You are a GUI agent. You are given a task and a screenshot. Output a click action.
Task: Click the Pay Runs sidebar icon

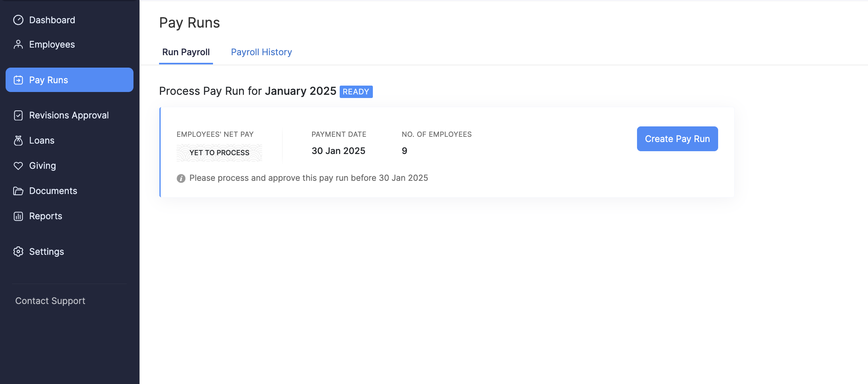[x=18, y=80]
